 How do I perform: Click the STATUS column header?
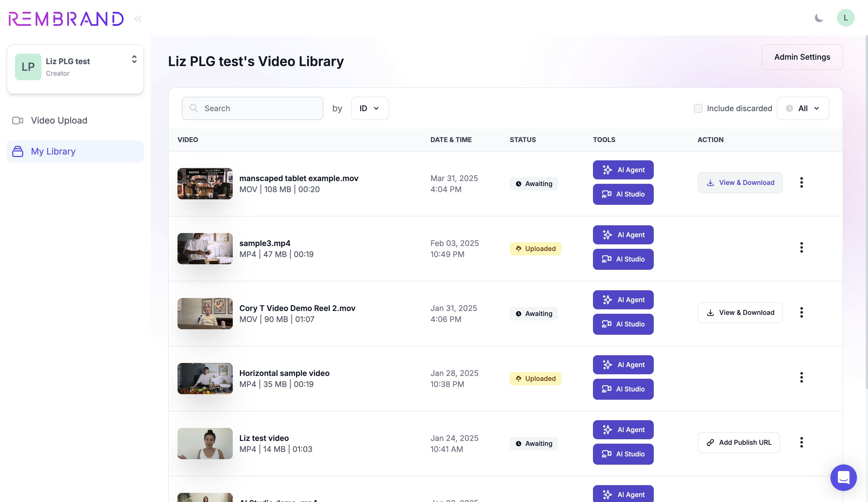pos(522,140)
